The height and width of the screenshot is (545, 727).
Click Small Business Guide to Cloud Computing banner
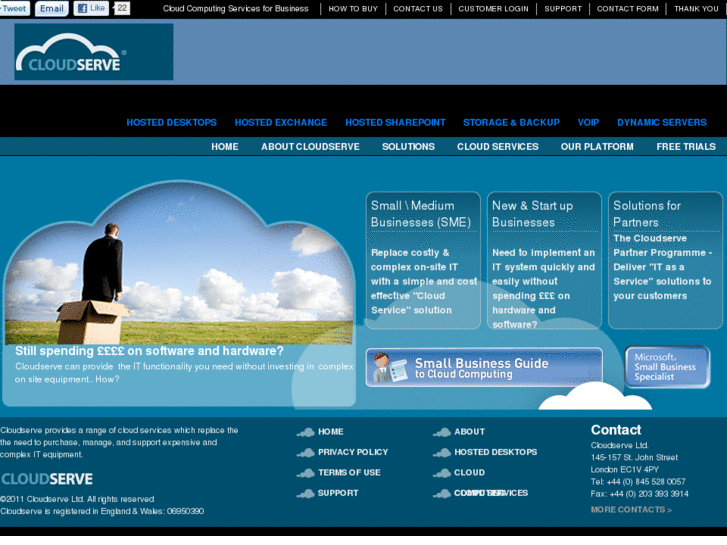click(x=485, y=367)
